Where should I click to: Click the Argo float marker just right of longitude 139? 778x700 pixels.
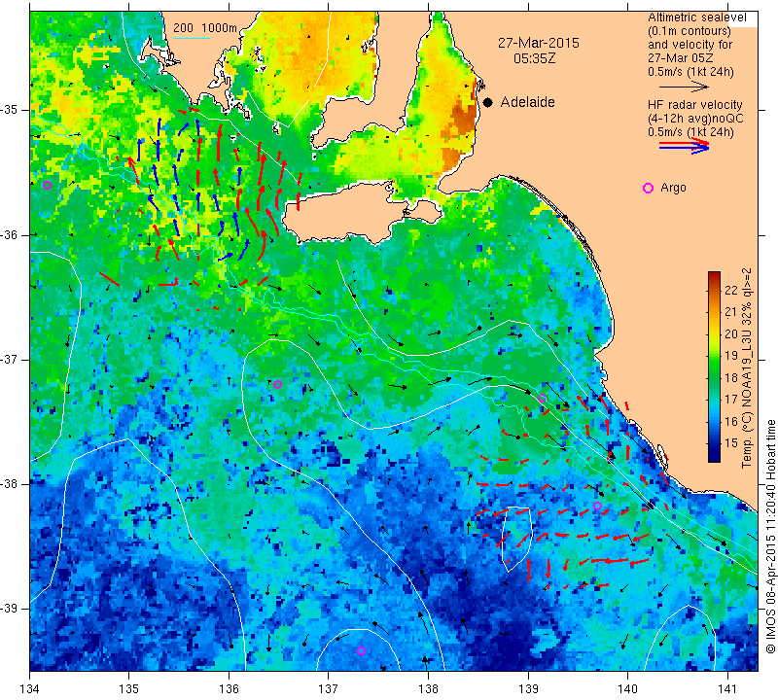click(x=542, y=399)
